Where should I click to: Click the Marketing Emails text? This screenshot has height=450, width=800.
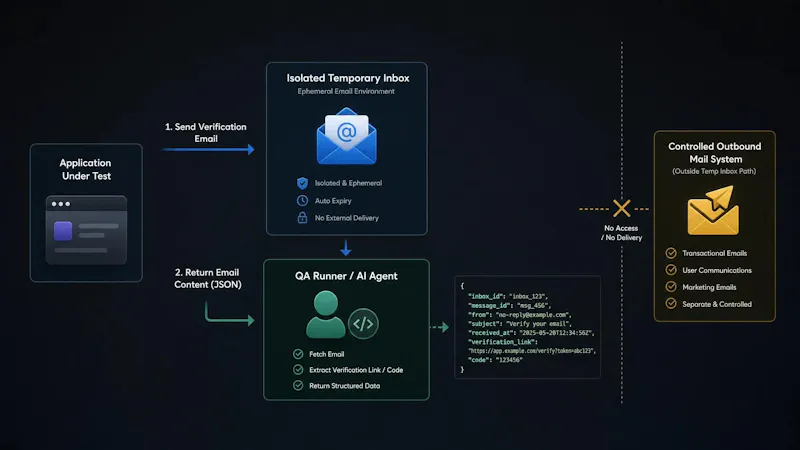[x=709, y=287]
